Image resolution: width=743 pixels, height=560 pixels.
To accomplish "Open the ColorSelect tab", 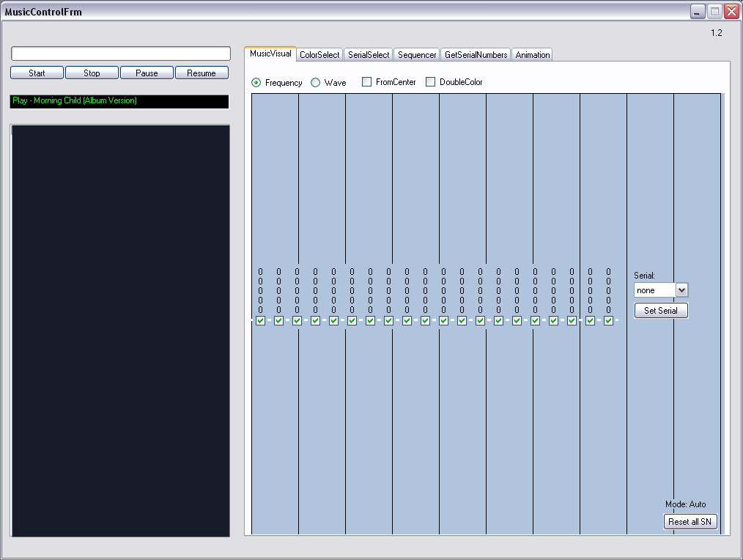I will (x=319, y=55).
